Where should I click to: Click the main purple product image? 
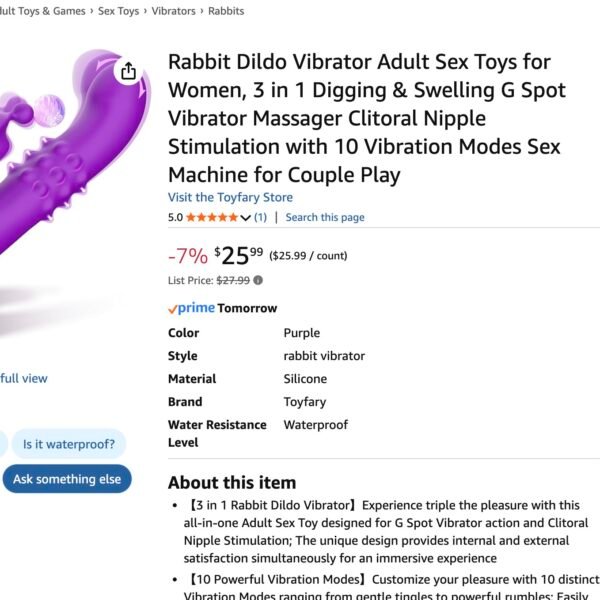(73, 153)
